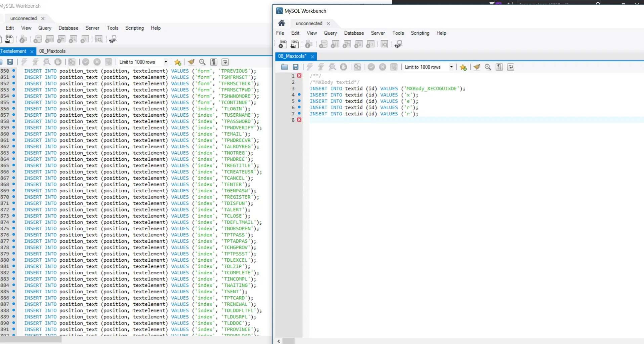Image resolution: width=644 pixels, height=344 pixels.
Task: Open the Help menu in background window
Action: coord(156,28)
